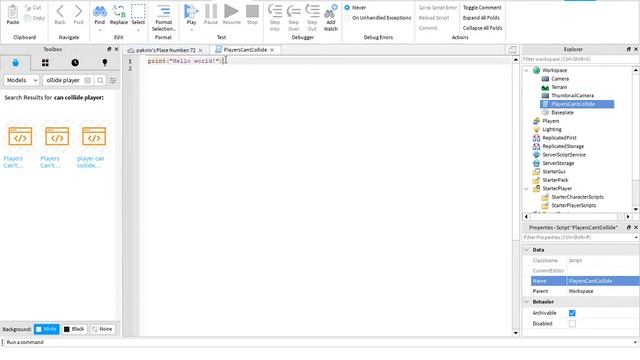This screenshot has width=640, height=360.
Task: Open the Toolbox Creations lightbulb tab
Action: pos(105,63)
